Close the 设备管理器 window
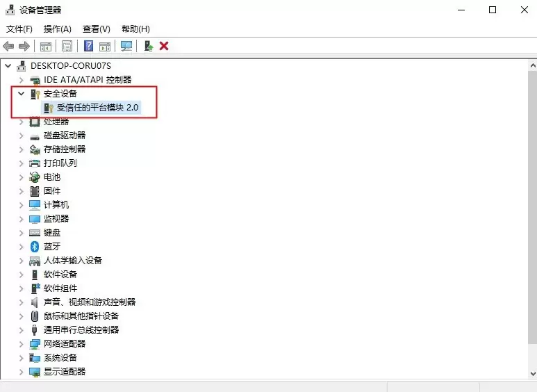This screenshot has width=537, height=392. pyautogui.click(x=524, y=10)
